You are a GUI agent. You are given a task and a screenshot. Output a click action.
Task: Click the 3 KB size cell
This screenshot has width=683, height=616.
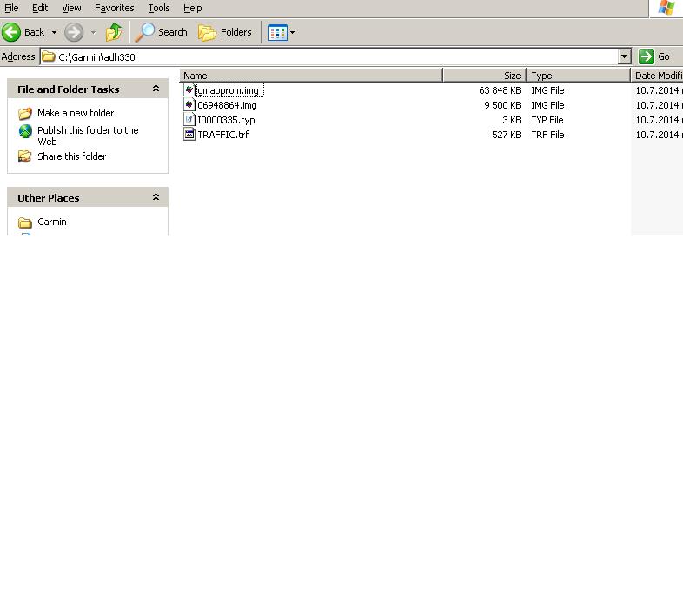click(511, 120)
